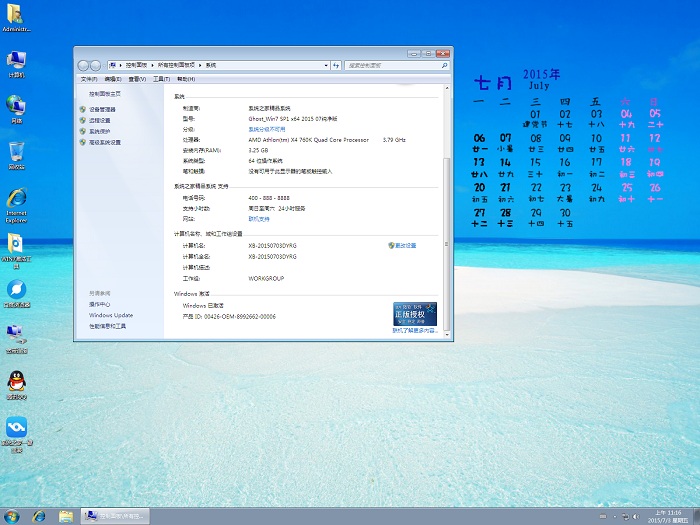
Task: Open the Computer desktop icon
Action: (x=16, y=61)
